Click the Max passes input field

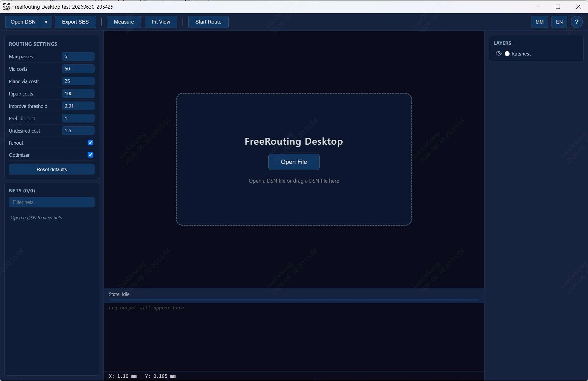tap(78, 56)
